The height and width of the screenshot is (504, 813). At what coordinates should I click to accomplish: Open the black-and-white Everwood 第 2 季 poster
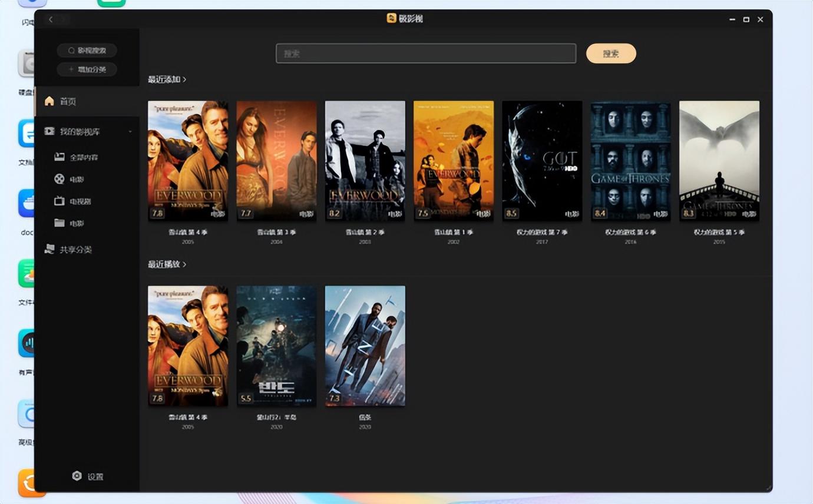(365, 161)
